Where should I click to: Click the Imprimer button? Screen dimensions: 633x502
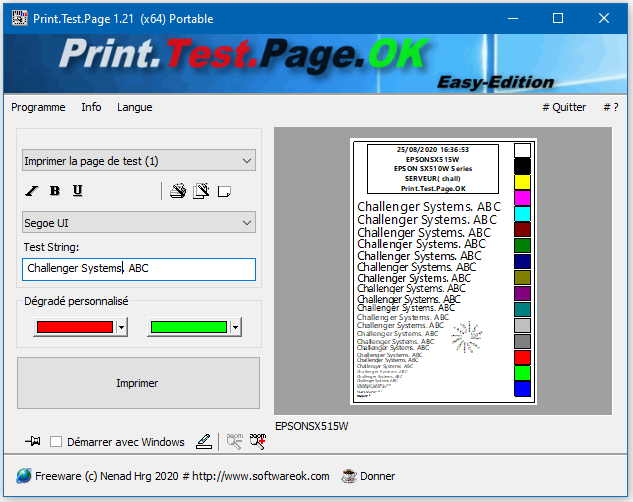[x=138, y=383]
